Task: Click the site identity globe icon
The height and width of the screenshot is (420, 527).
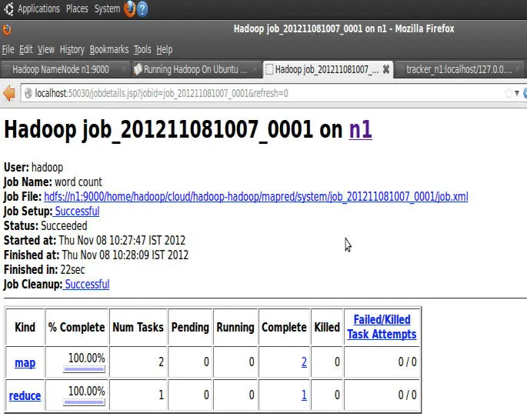Action: [x=28, y=93]
